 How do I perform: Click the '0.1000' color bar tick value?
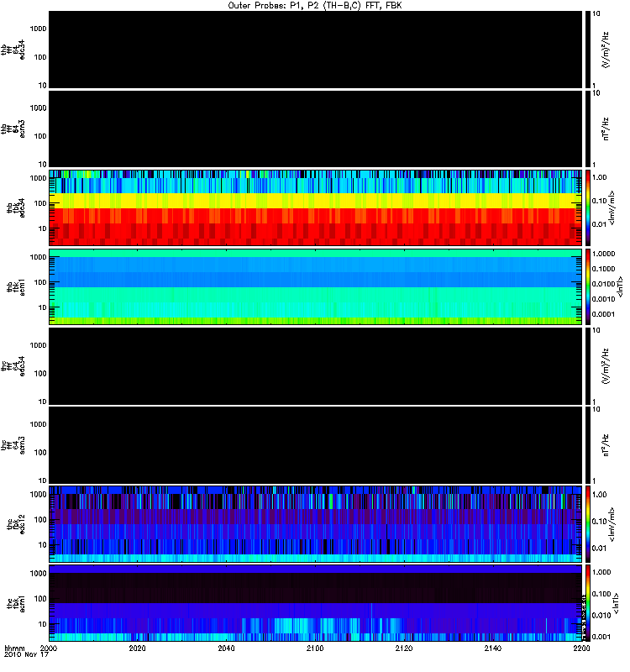click(603, 269)
